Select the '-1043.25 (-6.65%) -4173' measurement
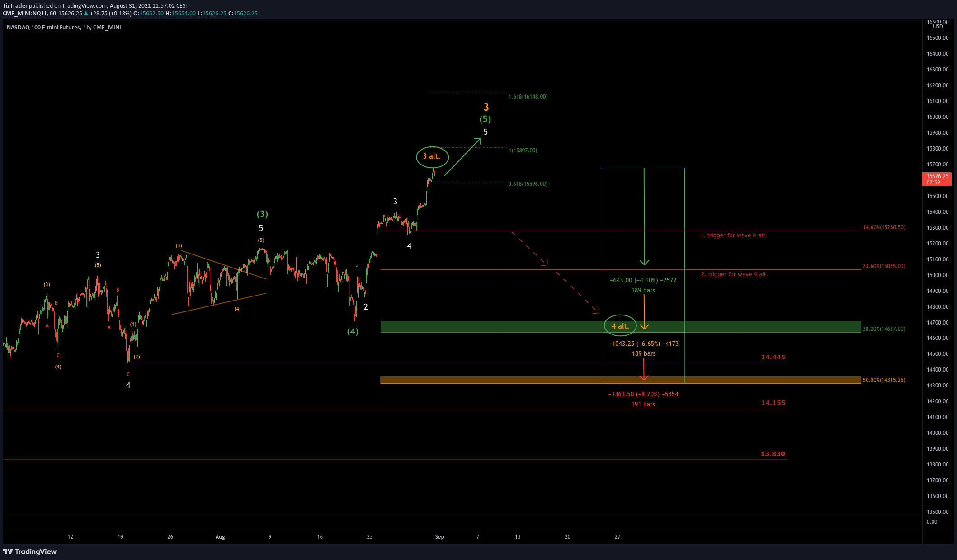The width and height of the screenshot is (957, 560). (x=644, y=344)
